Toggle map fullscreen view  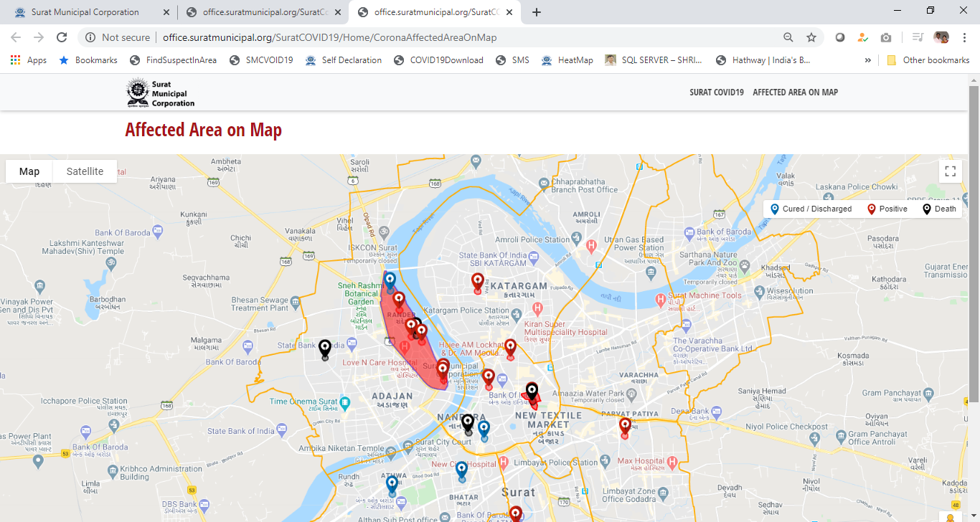point(951,171)
